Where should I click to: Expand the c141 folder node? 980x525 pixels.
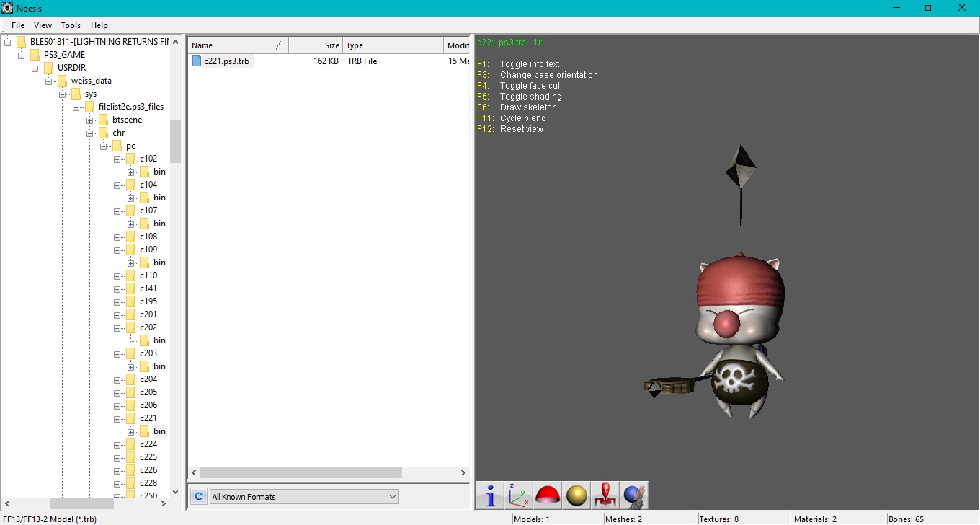[x=117, y=288]
